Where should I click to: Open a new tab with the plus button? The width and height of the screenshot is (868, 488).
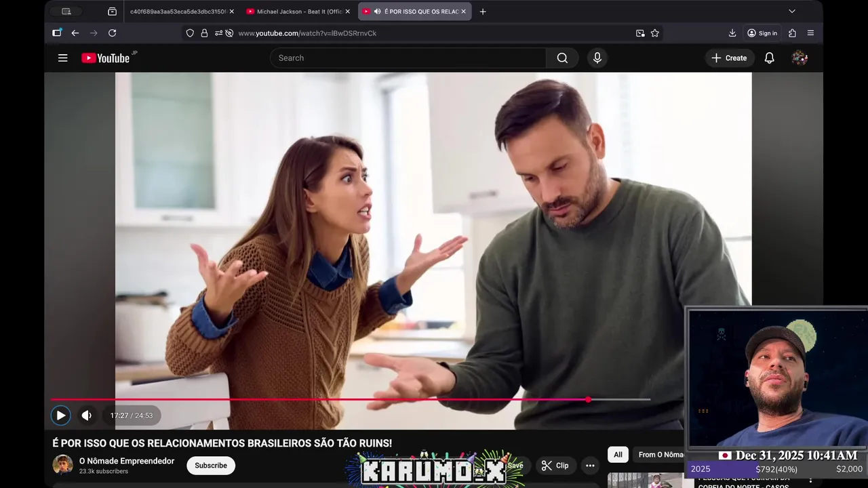(x=483, y=12)
